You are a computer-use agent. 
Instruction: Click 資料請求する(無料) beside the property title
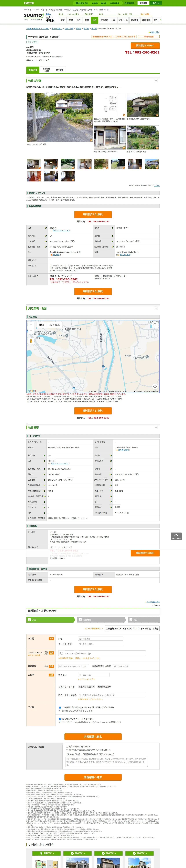click(145, 45)
